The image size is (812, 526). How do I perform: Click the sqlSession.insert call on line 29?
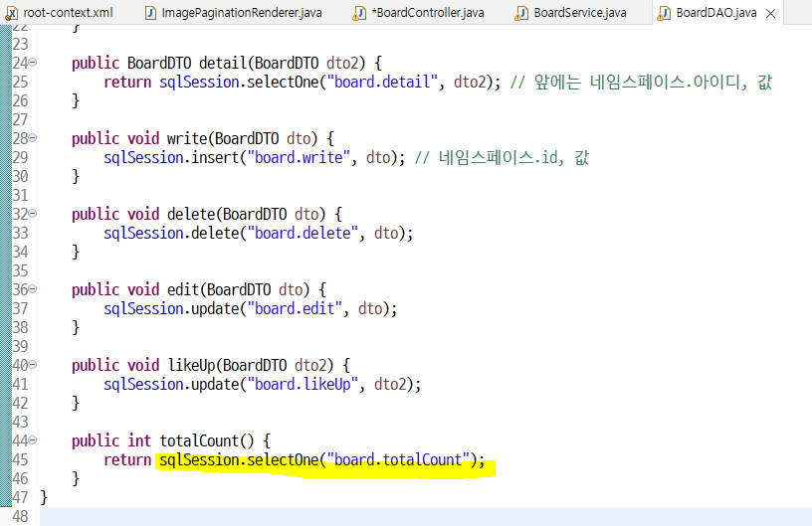pyautogui.click(x=171, y=157)
